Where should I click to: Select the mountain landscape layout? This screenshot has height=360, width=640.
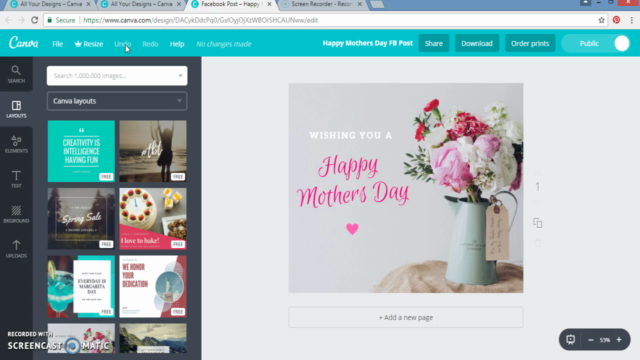[x=153, y=338]
